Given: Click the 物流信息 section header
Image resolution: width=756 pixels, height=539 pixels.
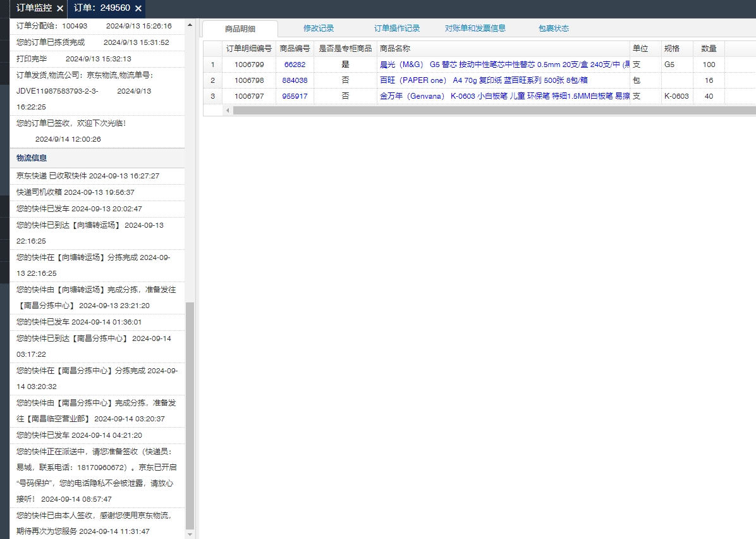Looking at the screenshot, I should (x=97, y=158).
